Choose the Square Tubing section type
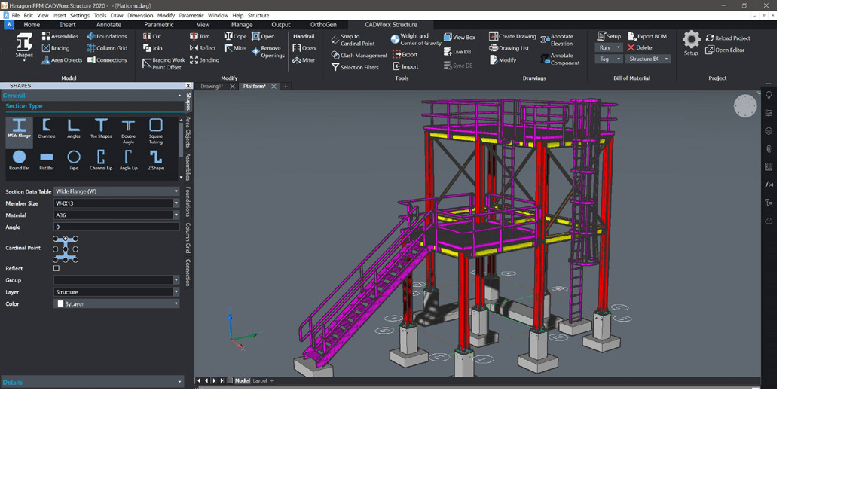 [x=155, y=131]
